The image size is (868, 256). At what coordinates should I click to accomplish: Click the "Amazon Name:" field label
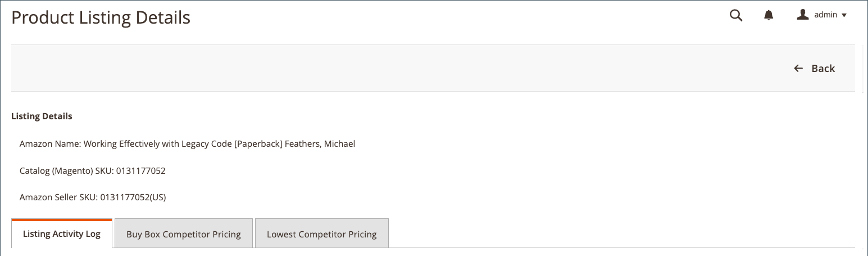[x=51, y=144]
